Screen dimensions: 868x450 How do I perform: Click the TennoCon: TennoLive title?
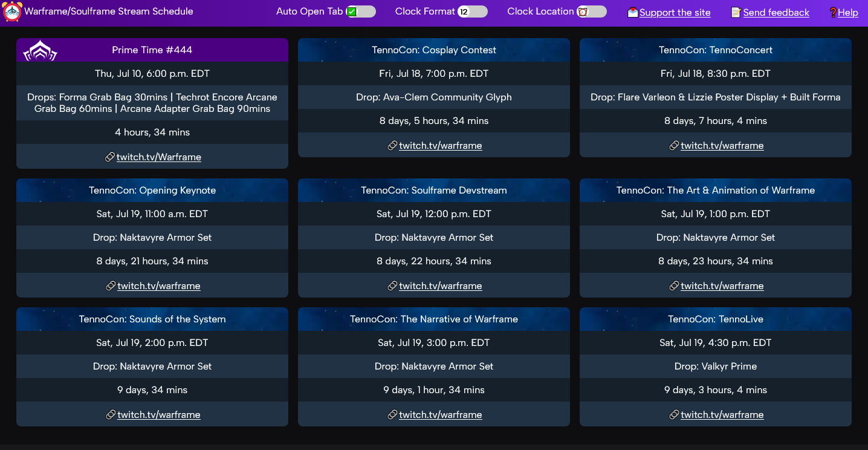[x=716, y=319]
